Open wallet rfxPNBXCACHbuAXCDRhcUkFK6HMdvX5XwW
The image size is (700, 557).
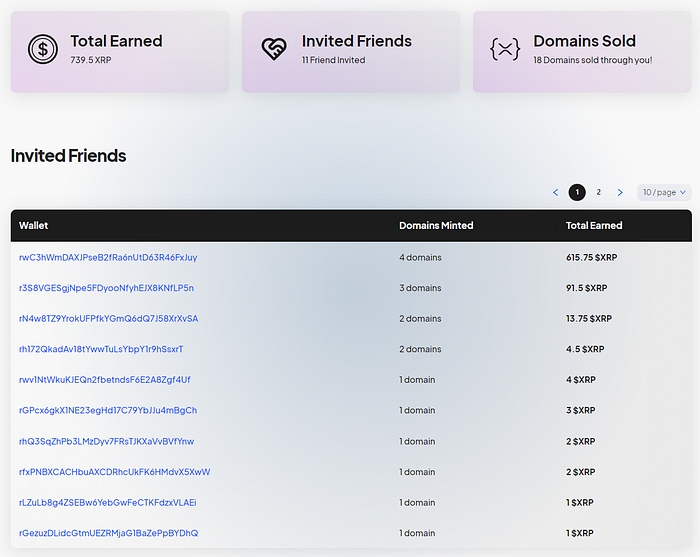[x=114, y=472]
